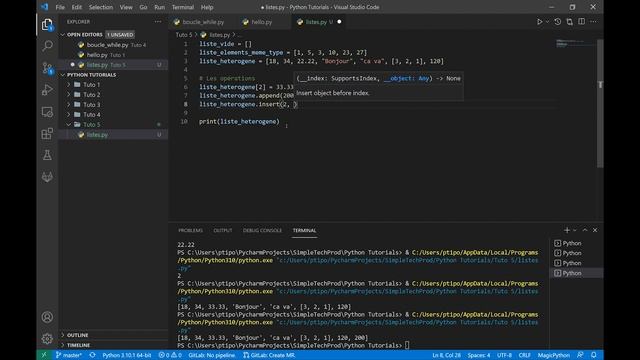Click the remote window indicator in status bar

click(x=44, y=355)
